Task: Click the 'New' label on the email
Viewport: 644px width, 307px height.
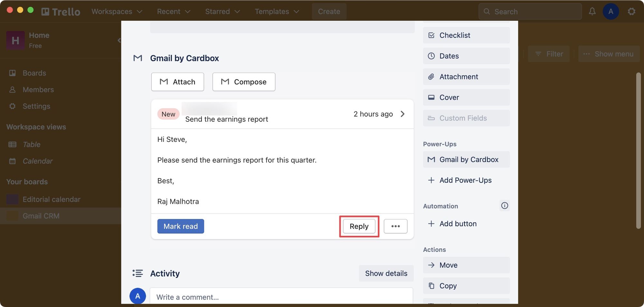Action: 168,114
